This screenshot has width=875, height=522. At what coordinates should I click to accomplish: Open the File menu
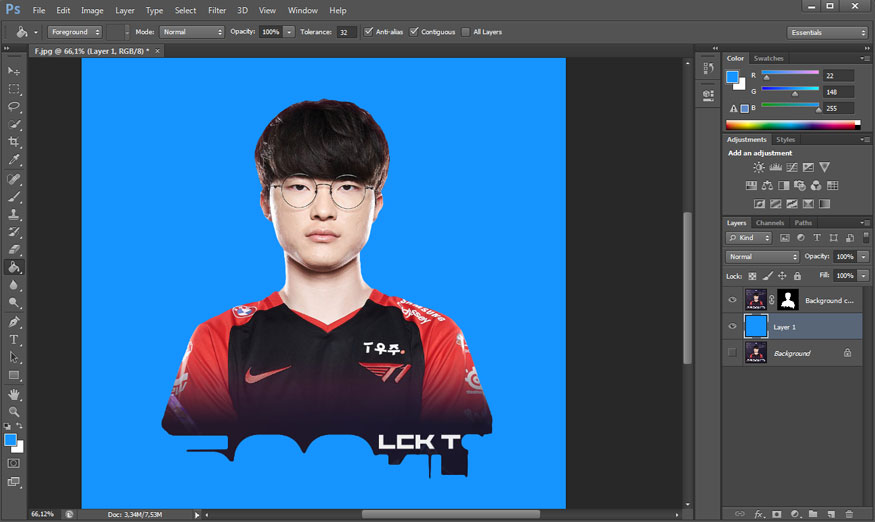tap(39, 11)
